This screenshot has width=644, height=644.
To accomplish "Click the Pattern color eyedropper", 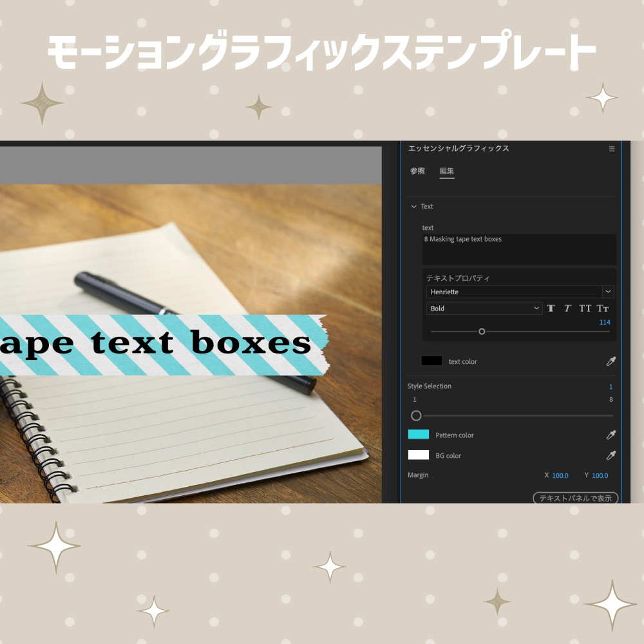I will point(610,435).
